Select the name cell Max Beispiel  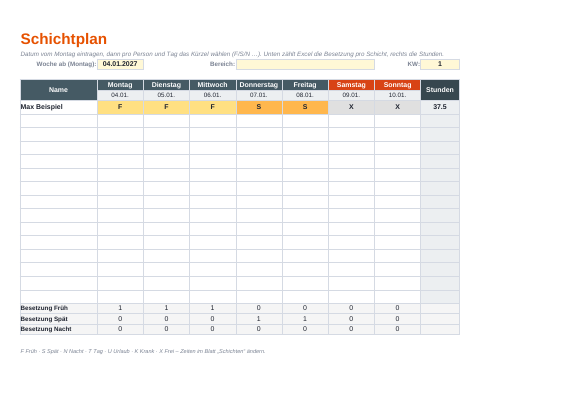59,107
